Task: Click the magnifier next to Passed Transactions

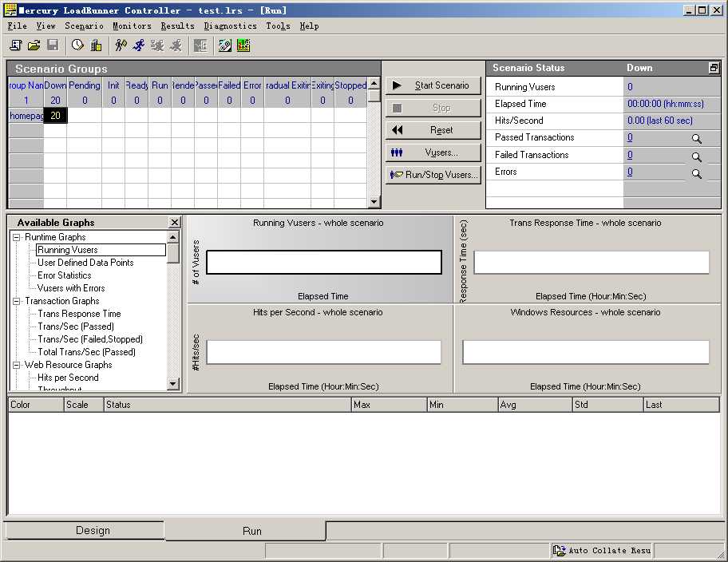Action: [x=696, y=138]
